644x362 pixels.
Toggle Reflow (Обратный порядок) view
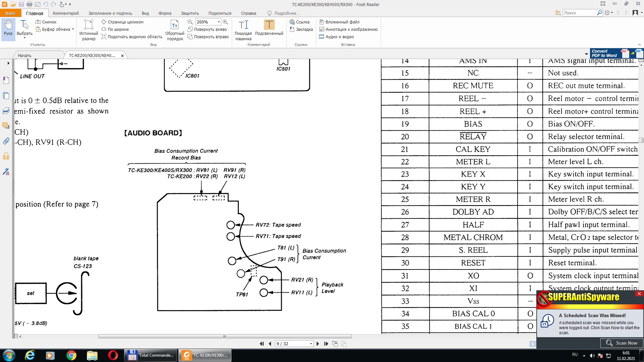tap(175, 30)
